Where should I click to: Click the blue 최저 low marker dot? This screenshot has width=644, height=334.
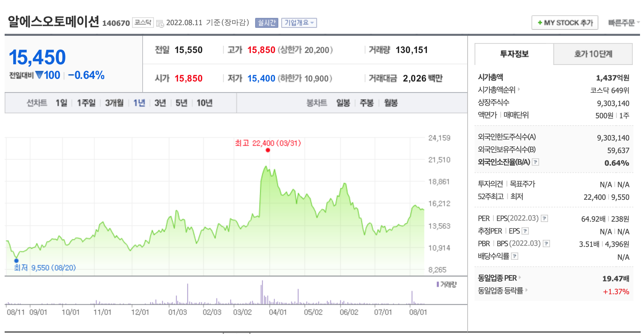pyautogui.click(x=16, y=260)
